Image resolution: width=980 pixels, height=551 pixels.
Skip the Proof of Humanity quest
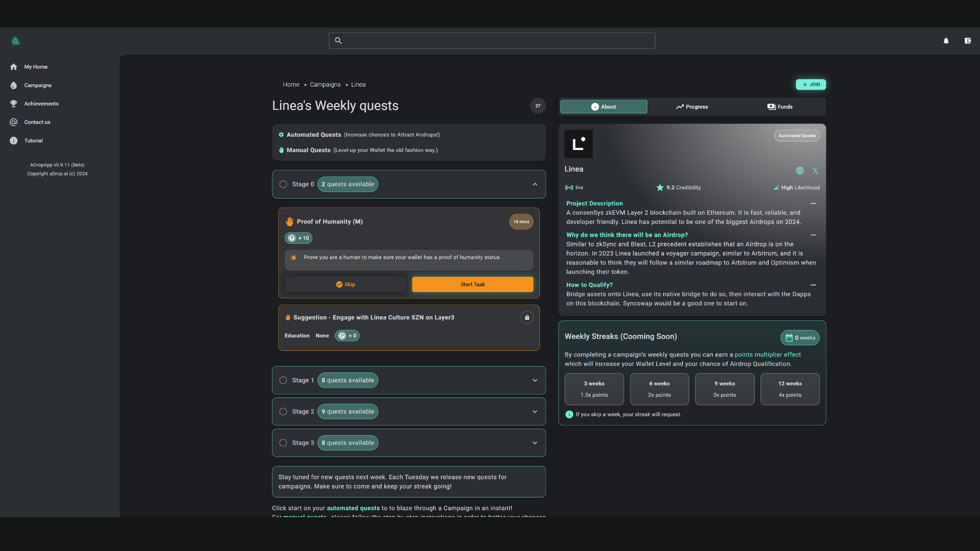pos(345,284)
